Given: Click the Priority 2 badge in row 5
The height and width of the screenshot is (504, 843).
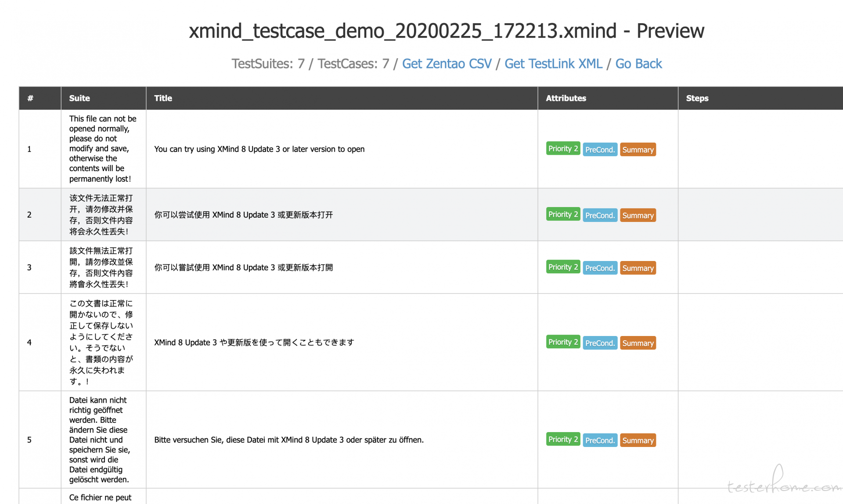Looking at the screenshot, I should pos(563,440).
